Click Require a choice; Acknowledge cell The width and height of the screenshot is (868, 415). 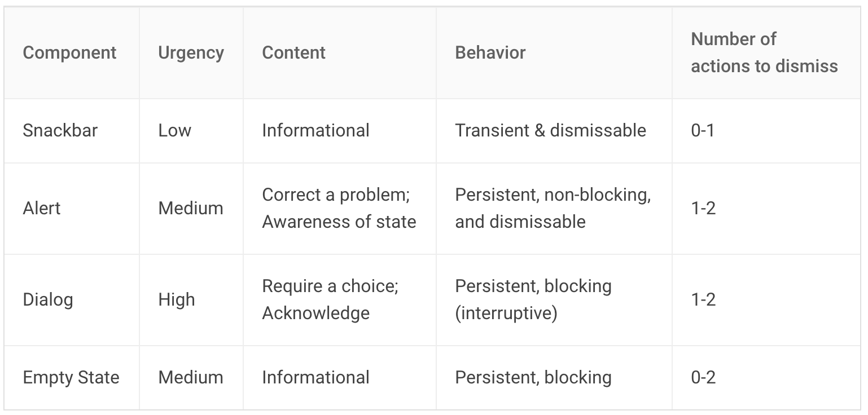click(330, 299)
